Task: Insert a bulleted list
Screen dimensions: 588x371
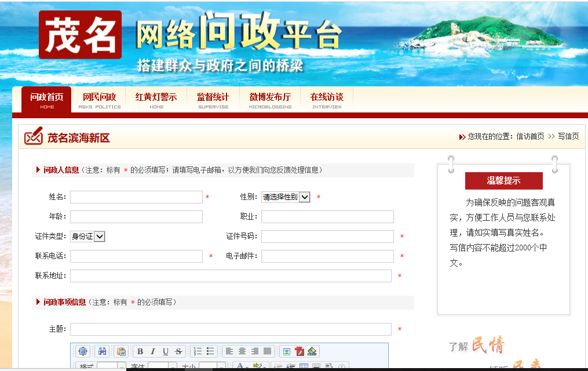Action: click(210, 351)
